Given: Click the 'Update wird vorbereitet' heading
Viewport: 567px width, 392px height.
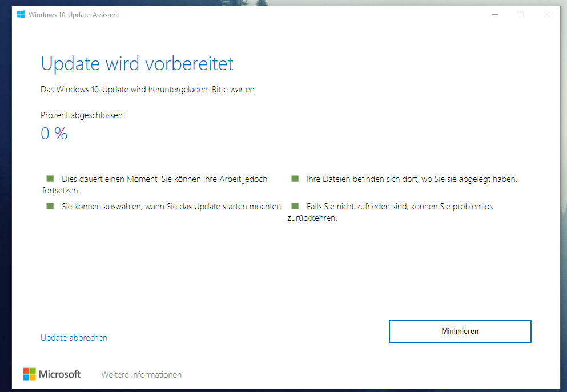Looking at the screenshot, I should [137, 64].
